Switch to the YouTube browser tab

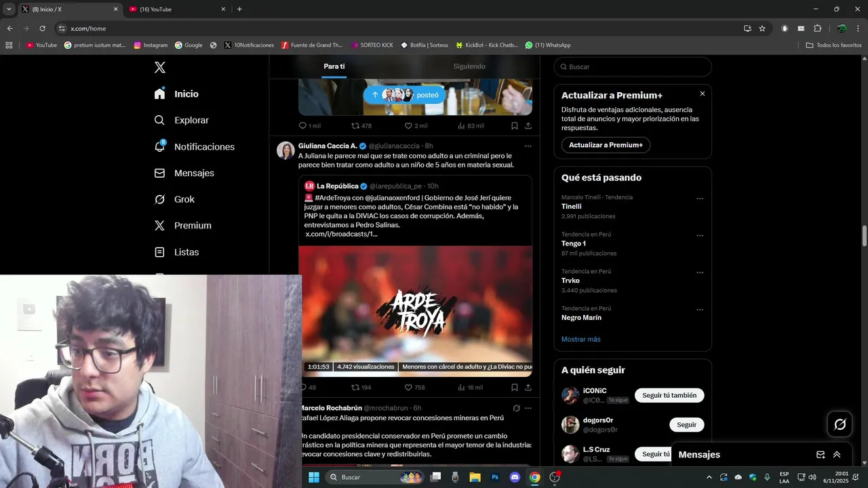click(178, 9)
